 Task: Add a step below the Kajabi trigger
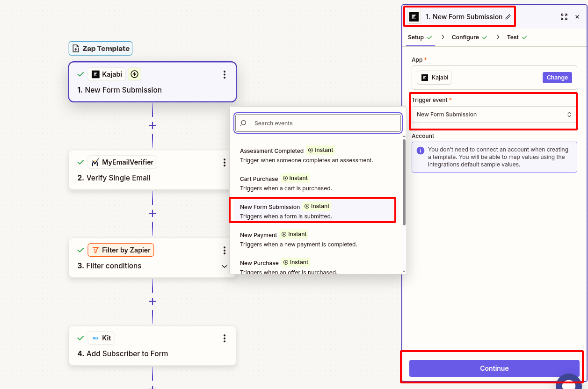[x=152, y=125]
